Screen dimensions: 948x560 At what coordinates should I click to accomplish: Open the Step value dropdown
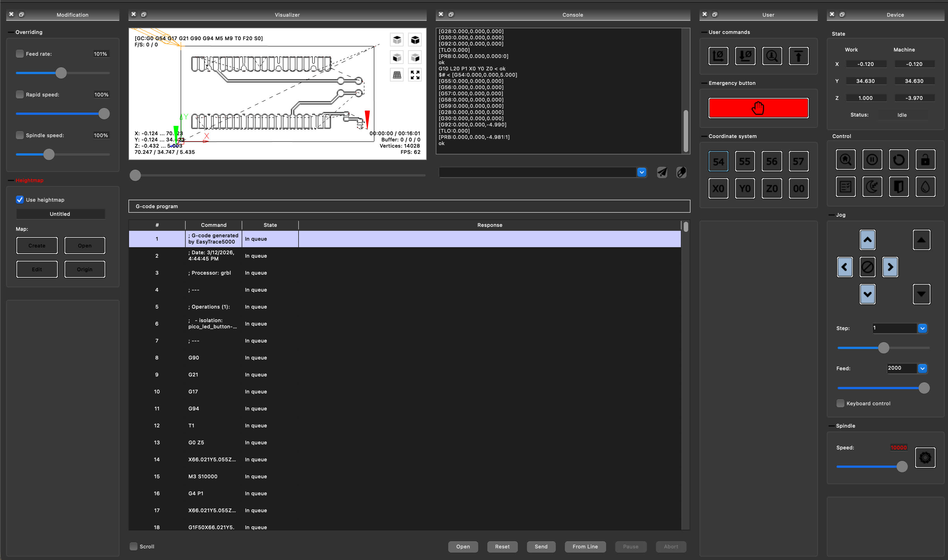point(922,328)
